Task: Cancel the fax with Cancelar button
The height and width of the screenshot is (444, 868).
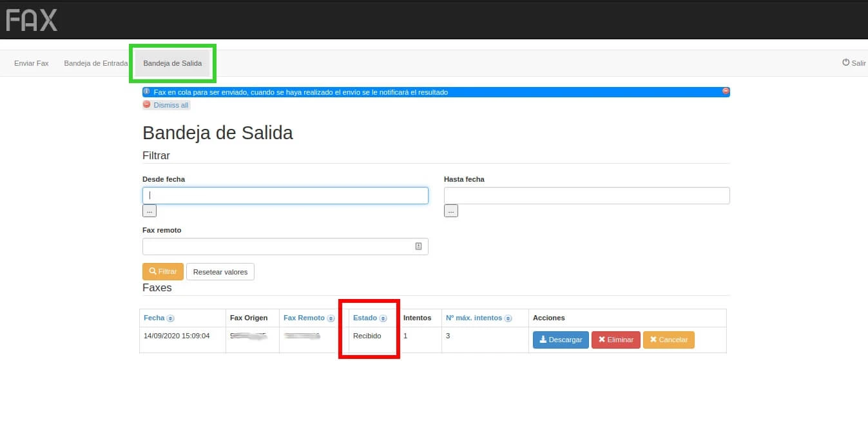Action: click(668, 340)
